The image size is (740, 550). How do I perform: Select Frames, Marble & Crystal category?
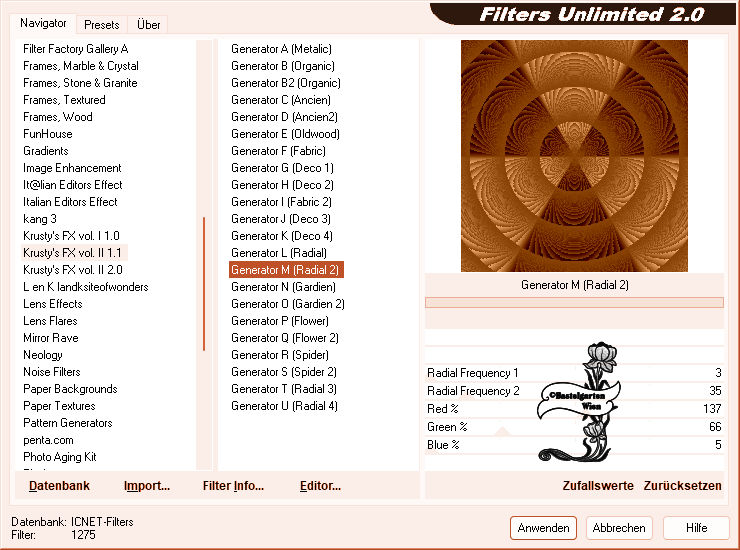point(81,66)
